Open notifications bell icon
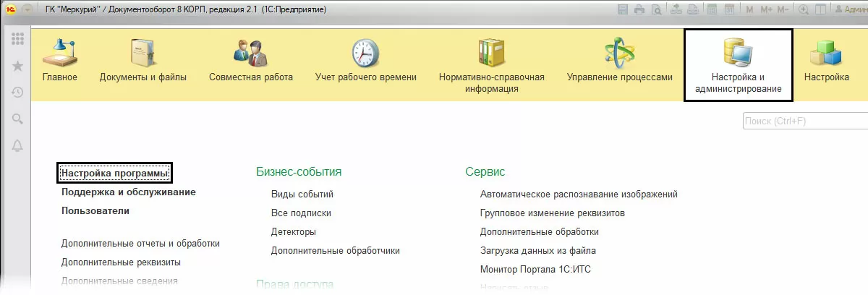 point(17,145)
